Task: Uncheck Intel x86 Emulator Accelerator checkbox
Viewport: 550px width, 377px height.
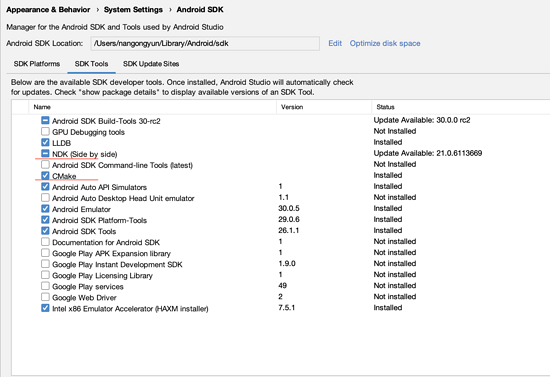Action: [x=45, y=308]
